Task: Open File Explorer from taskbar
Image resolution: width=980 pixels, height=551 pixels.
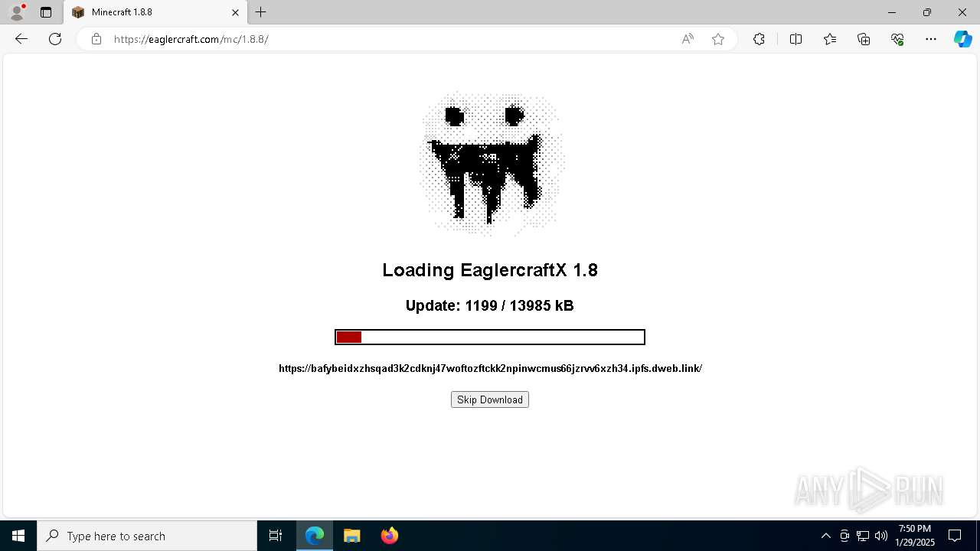Action: [x=351, y=536]
